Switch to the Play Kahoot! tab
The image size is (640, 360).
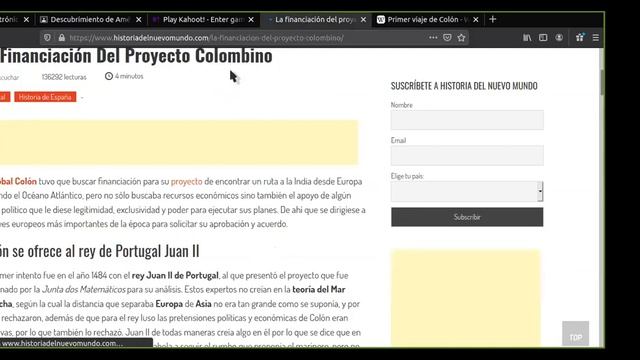203,20
